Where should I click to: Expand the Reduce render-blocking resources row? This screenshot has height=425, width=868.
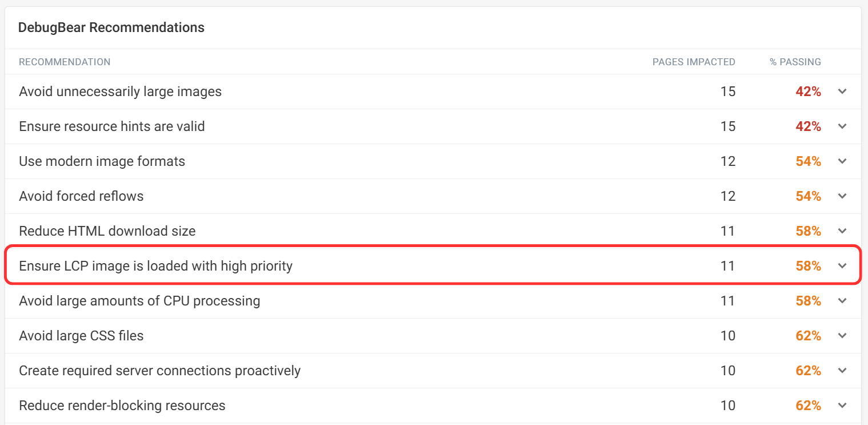pos(842,405)
